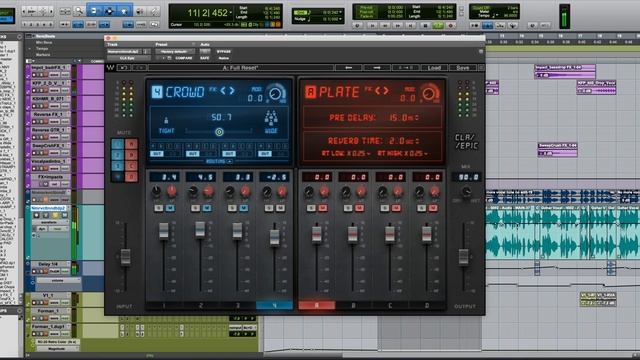Click the transport Record button
This screenshot has width=640, height=360.
tap(451, 25)
